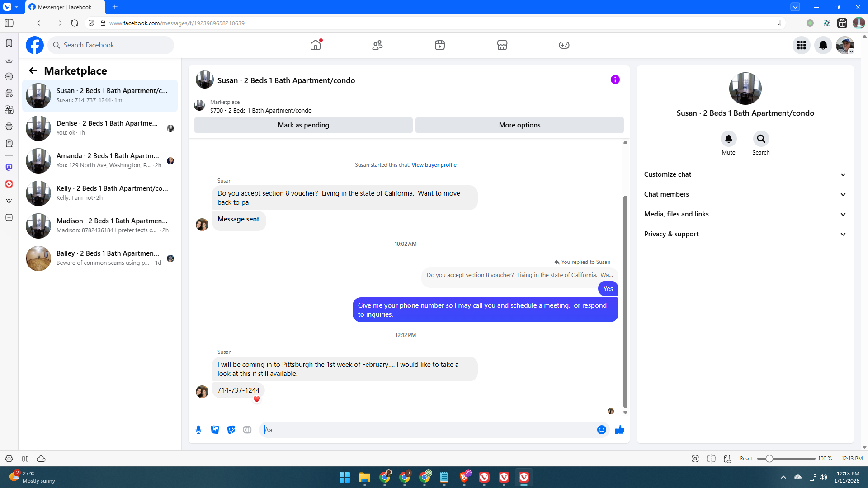Open the Amanda conversation
Image resolution: width=868 pixels, height=488 pixels.
click(100, 161)
